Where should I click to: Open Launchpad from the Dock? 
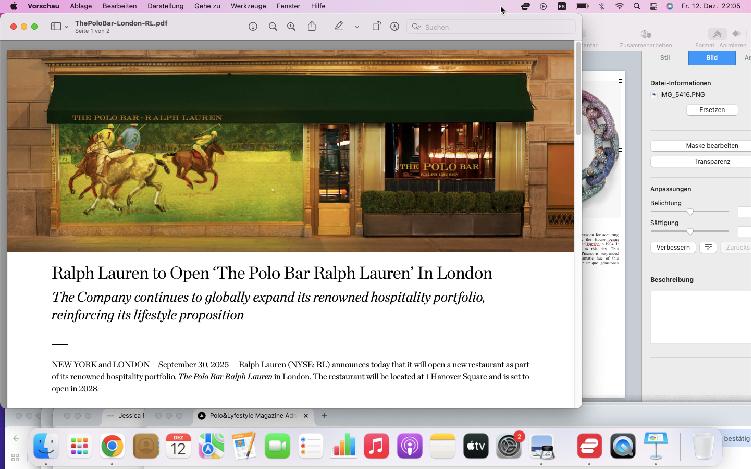click(80, 446)
